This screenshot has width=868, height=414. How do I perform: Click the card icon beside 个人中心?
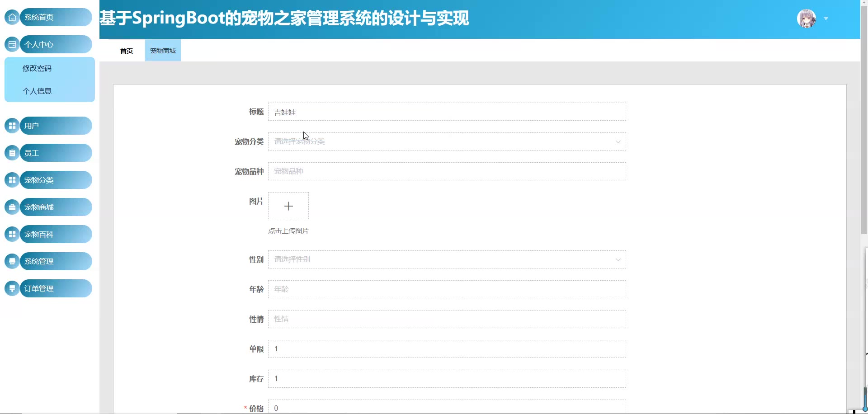[x=12, y=44]
